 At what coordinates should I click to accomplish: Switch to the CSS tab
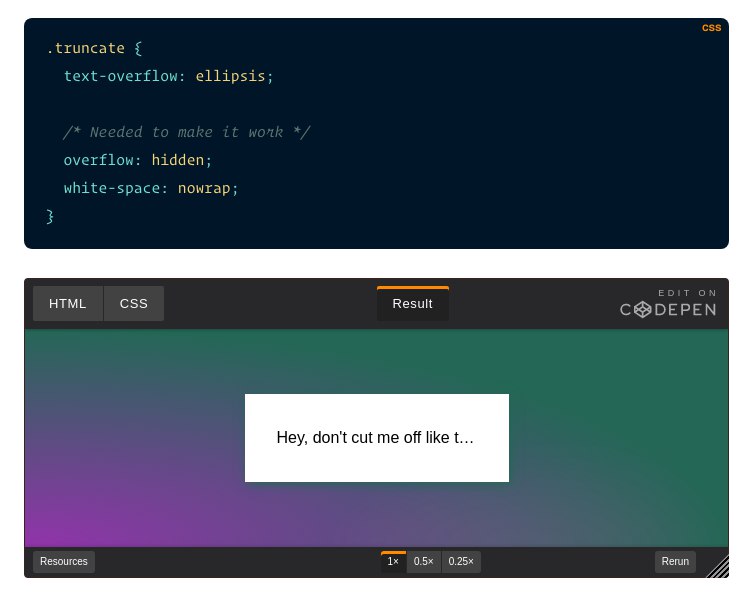tap(134, 304)
